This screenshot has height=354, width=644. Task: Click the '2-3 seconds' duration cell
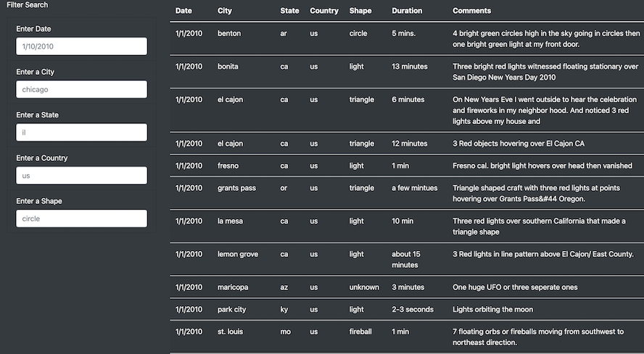(413, 310)
